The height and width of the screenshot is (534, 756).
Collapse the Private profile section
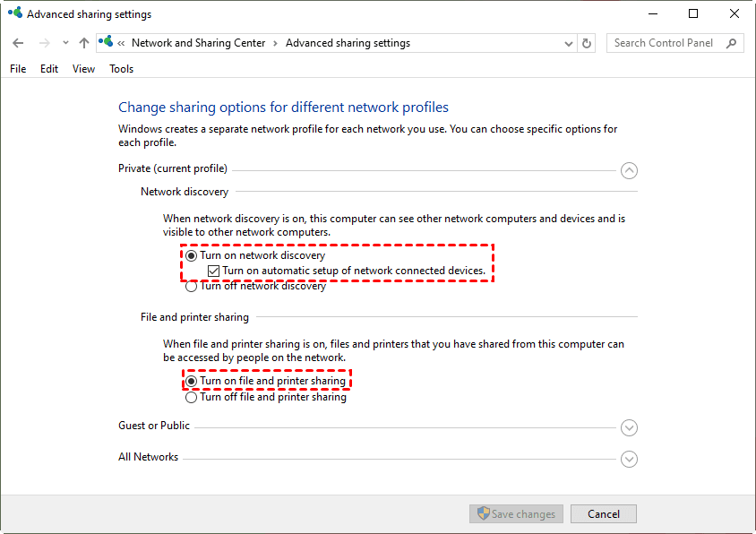click(629, 170)
